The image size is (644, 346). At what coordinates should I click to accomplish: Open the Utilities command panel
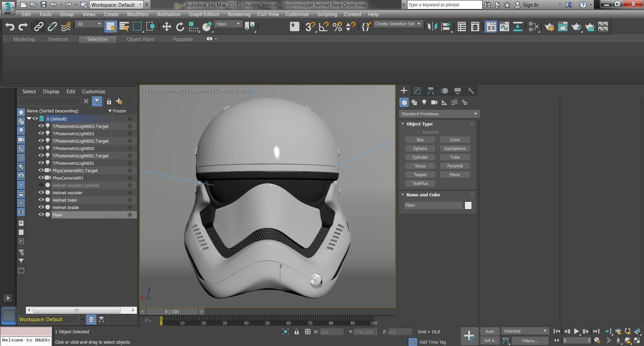click(x=471, y=91)
